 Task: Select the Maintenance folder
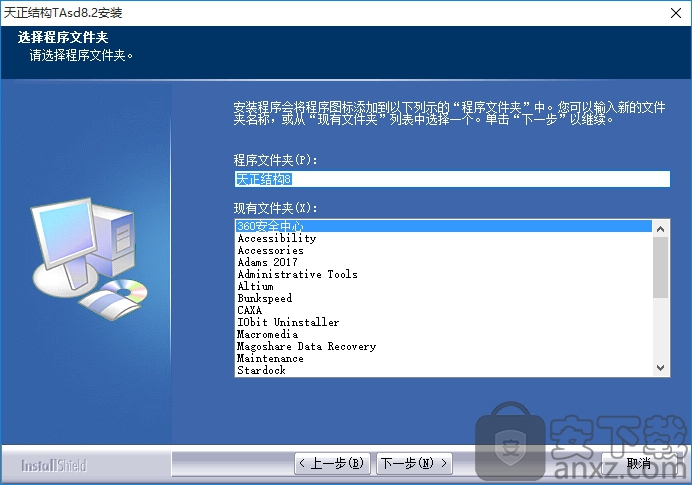443,358
